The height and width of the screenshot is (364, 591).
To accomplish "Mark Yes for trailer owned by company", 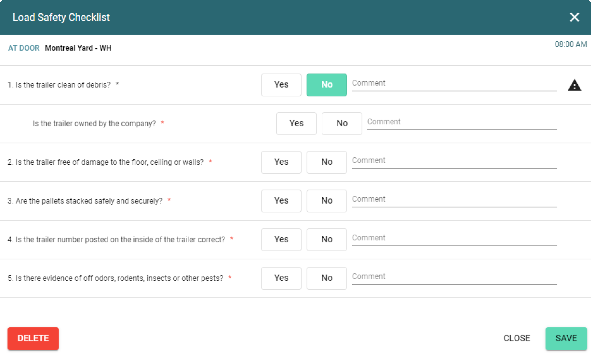I will [296, 123].
